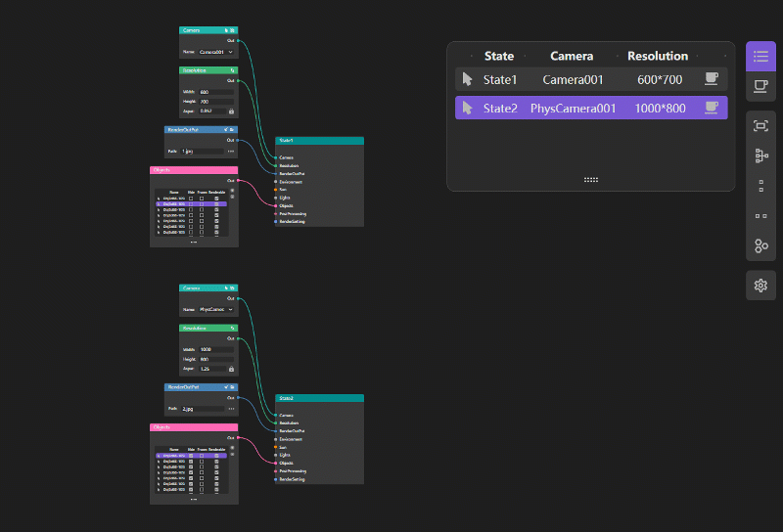Click the render teapot icon for State2

pos(712,108)
